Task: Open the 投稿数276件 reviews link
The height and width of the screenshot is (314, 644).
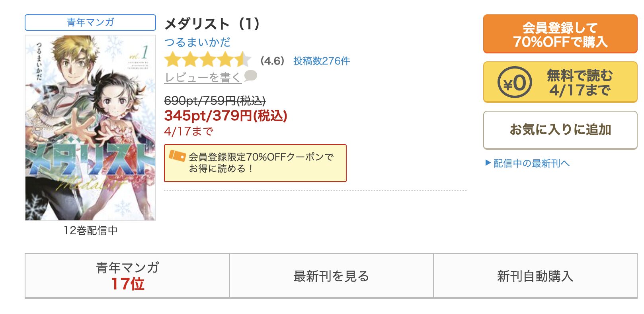Action: [x=322, y=61]
